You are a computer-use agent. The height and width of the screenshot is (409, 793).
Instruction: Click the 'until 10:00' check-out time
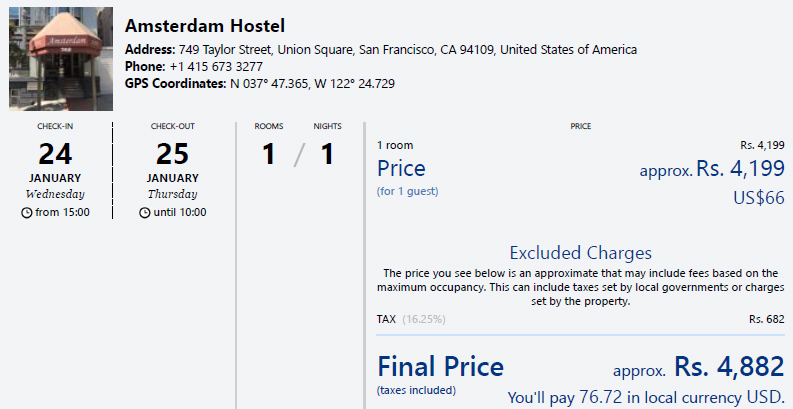tap(180, 212)
